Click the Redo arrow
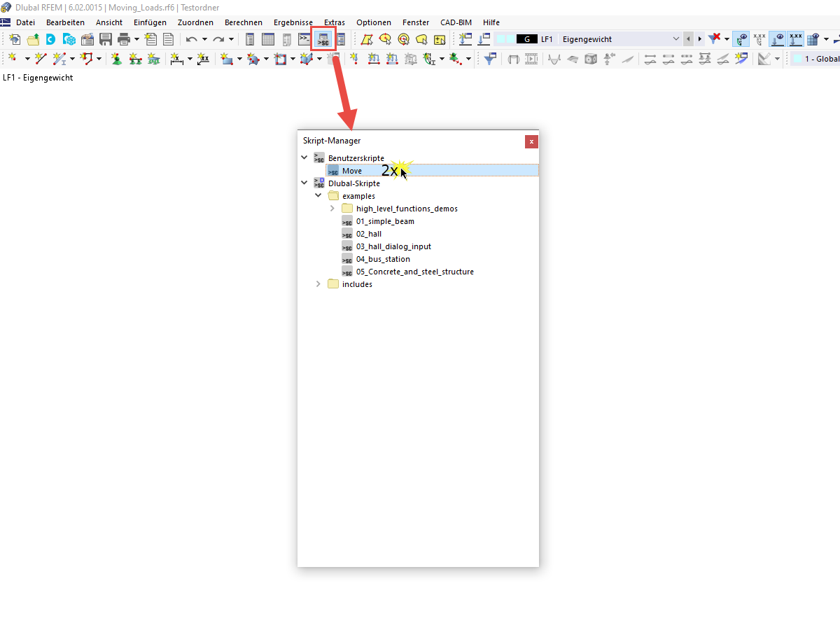The height and width of the screenshot is (630, 840). coord(218,39)
